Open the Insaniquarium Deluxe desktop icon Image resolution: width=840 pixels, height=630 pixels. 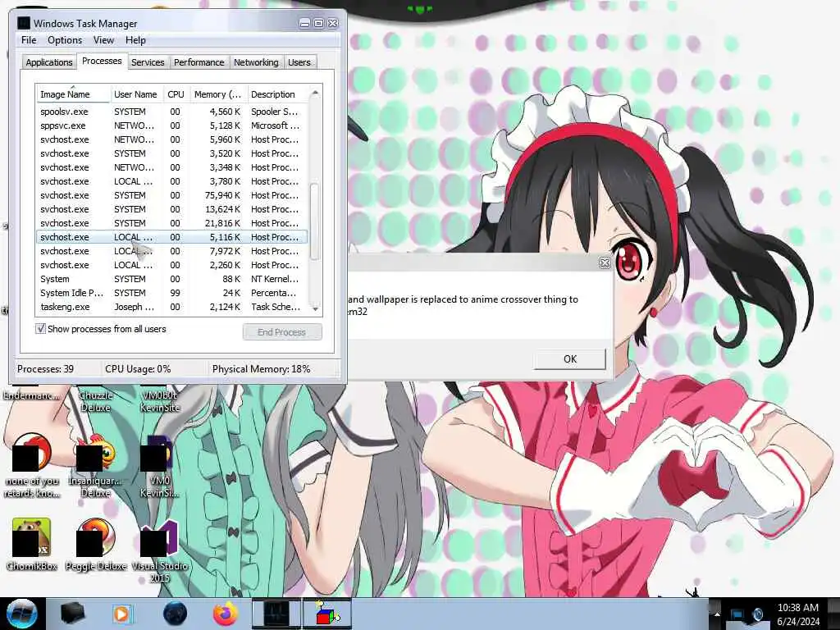pos(96,466)
